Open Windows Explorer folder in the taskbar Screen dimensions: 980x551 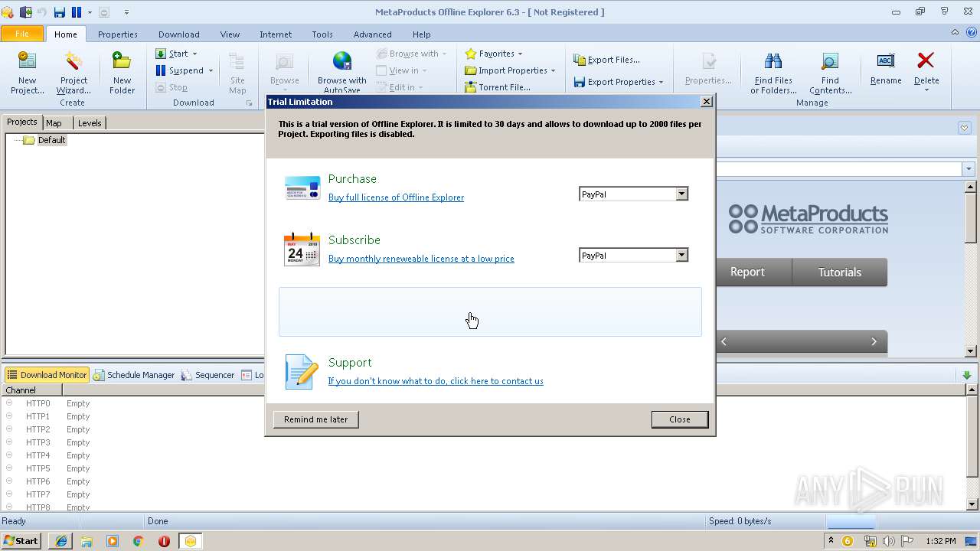tap(87, 541)
